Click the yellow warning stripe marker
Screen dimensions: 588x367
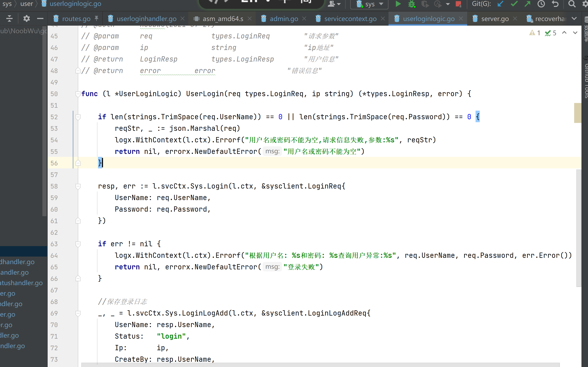(578, 113)
